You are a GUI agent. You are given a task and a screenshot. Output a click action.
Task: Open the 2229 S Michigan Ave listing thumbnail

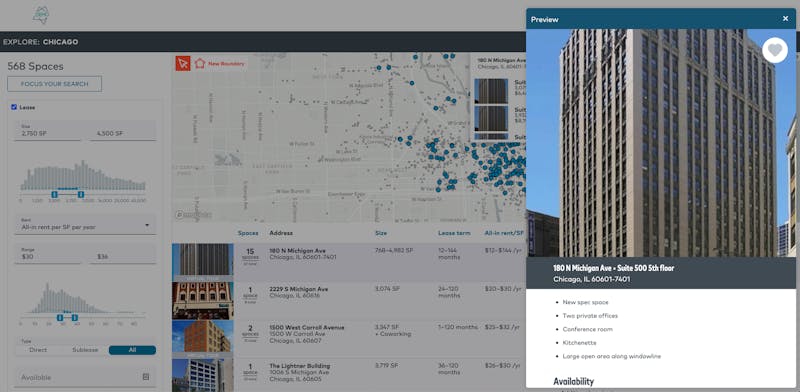click(x=203, y=301)
